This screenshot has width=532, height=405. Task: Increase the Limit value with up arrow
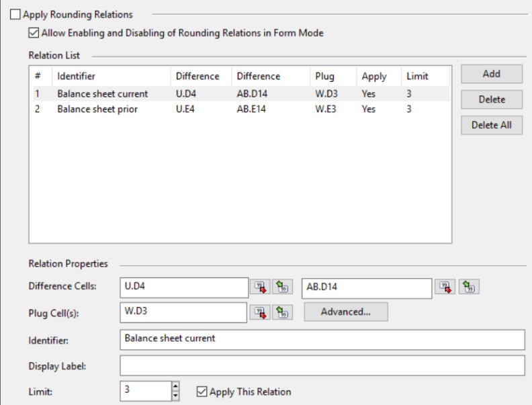tap(175, 387)
